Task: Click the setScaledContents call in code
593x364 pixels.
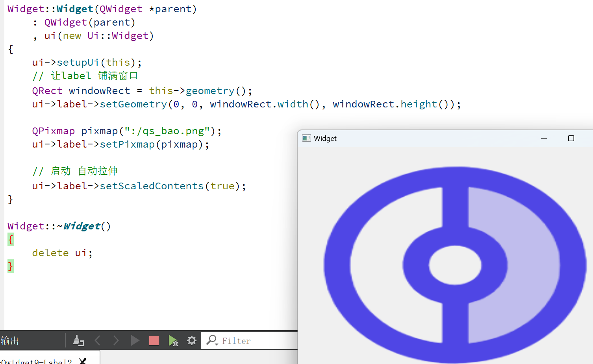Action: [x=152, y=186]
